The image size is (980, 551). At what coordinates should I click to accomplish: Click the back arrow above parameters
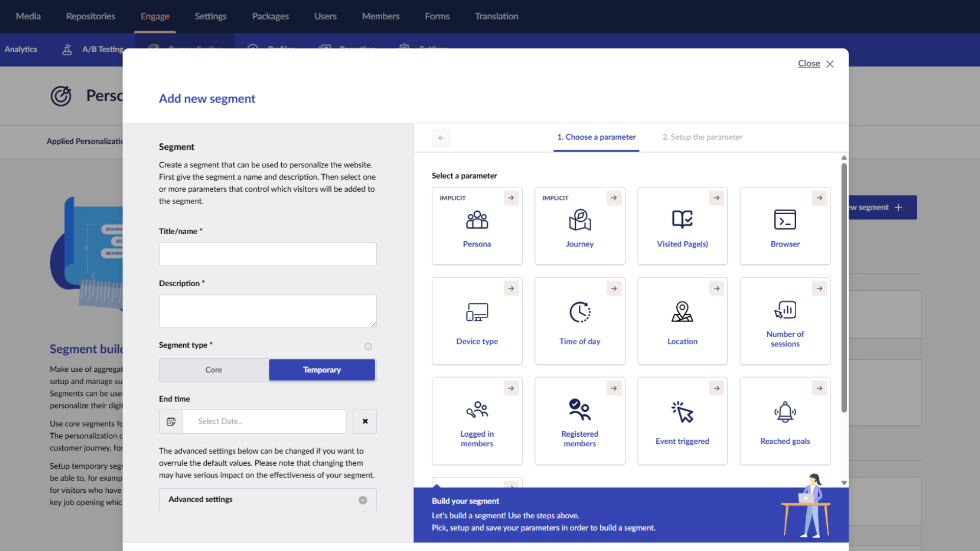(x=440, y=138)
